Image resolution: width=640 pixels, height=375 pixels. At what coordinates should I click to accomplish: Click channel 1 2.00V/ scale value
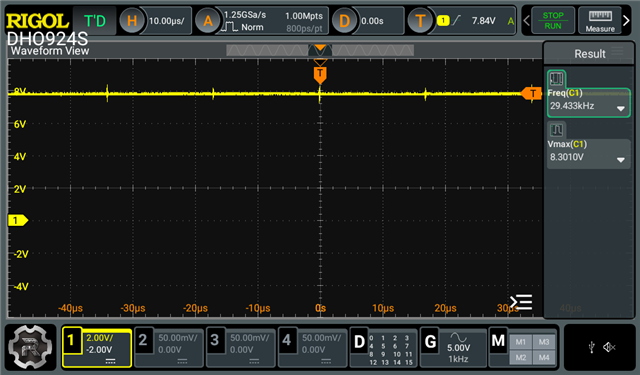(x=100, y=337)
